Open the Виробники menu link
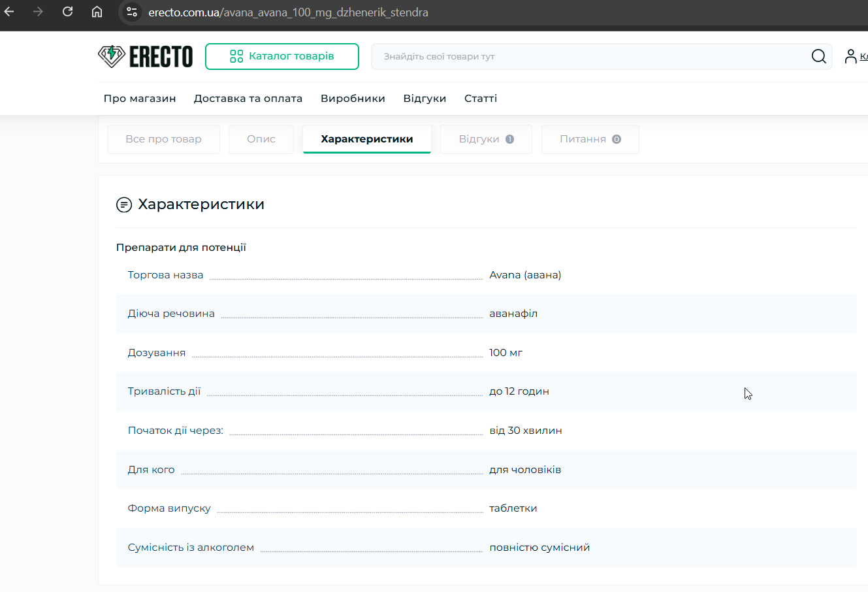868x592 pixels. 353,99
